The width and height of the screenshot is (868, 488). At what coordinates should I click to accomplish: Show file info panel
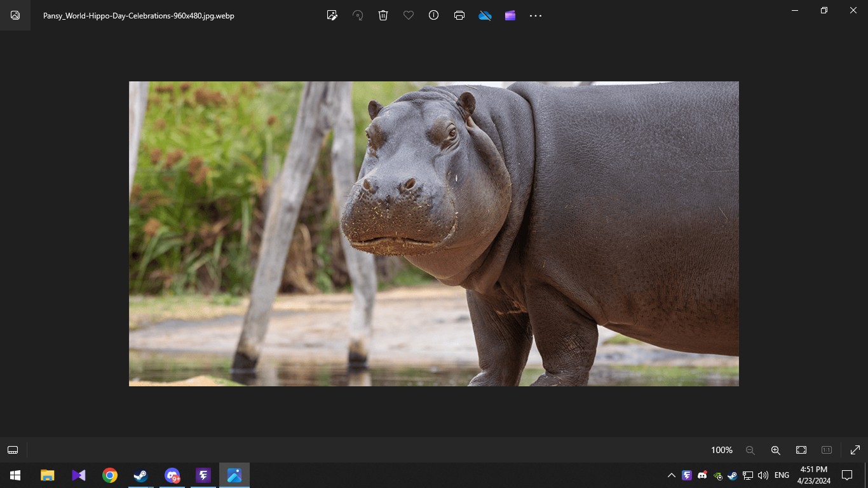tap(434, 15)
